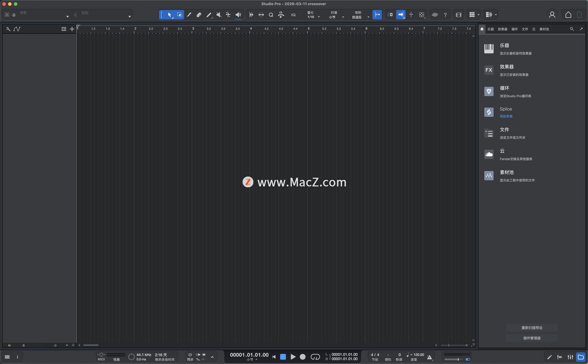Image resolution: width=588 pixels, height=364 pixels.
Task: Switch to the 效果器 browser tab
Action: click(502, 29)
